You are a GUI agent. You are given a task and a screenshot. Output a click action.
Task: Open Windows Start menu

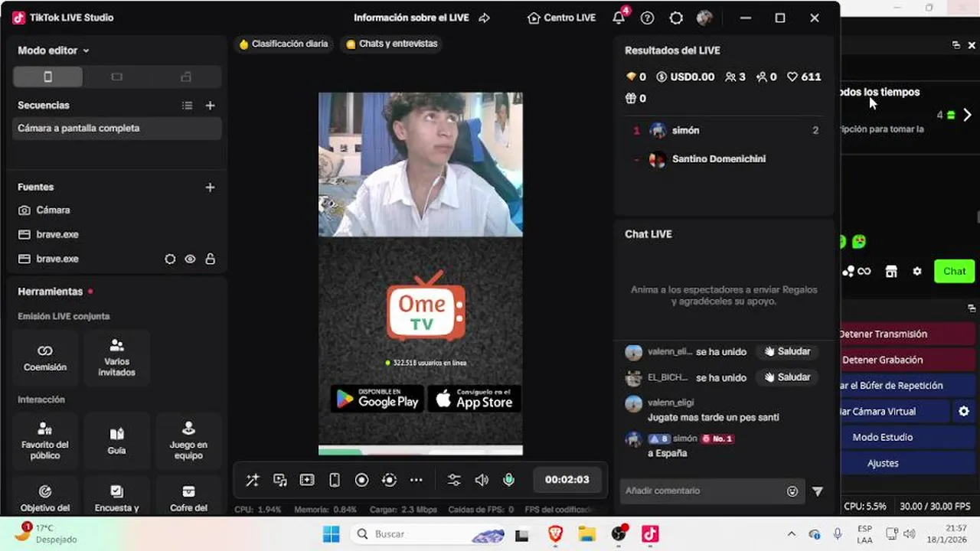331,533
